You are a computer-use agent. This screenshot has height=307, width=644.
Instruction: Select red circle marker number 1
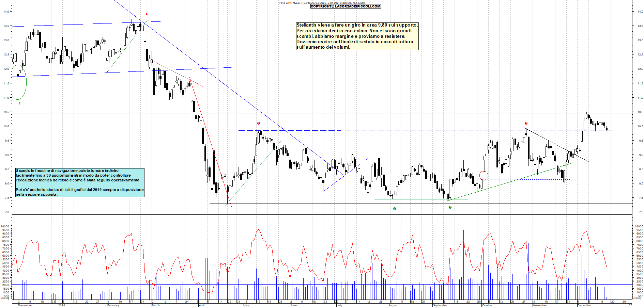259,123
